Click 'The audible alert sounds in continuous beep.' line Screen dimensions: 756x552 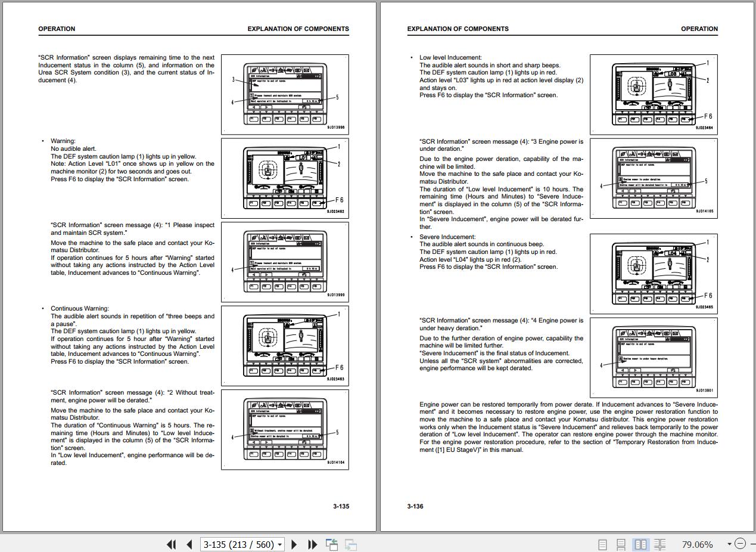click(x=481, y=244)
